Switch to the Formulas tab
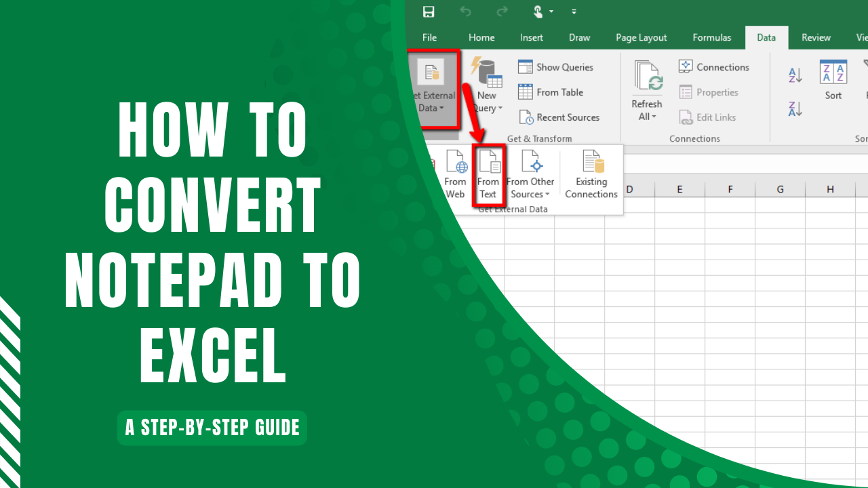 (x=712, y=37)
